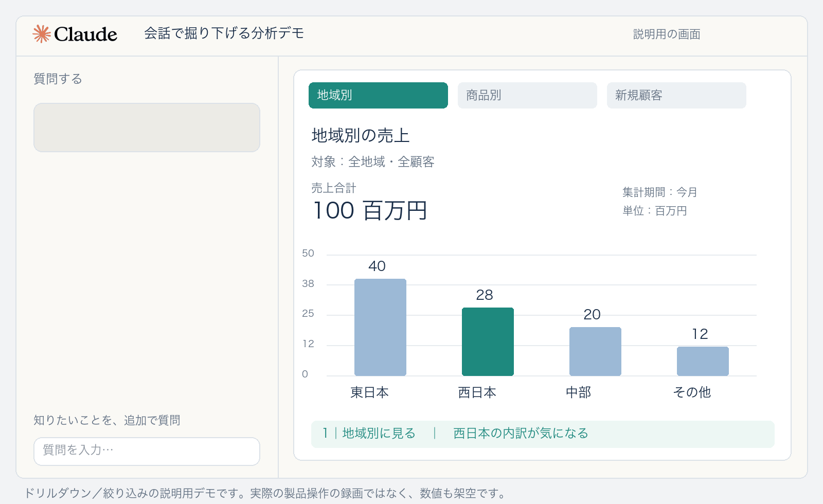This screenshot has height=504, width=823.
Task: Click the 東日本 axis label
Action: 370,392
